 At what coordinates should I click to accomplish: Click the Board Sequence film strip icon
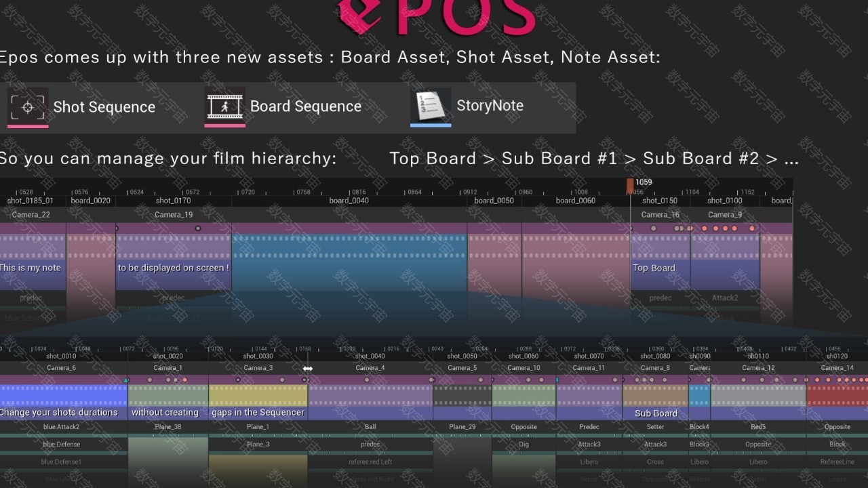point(224,106)
